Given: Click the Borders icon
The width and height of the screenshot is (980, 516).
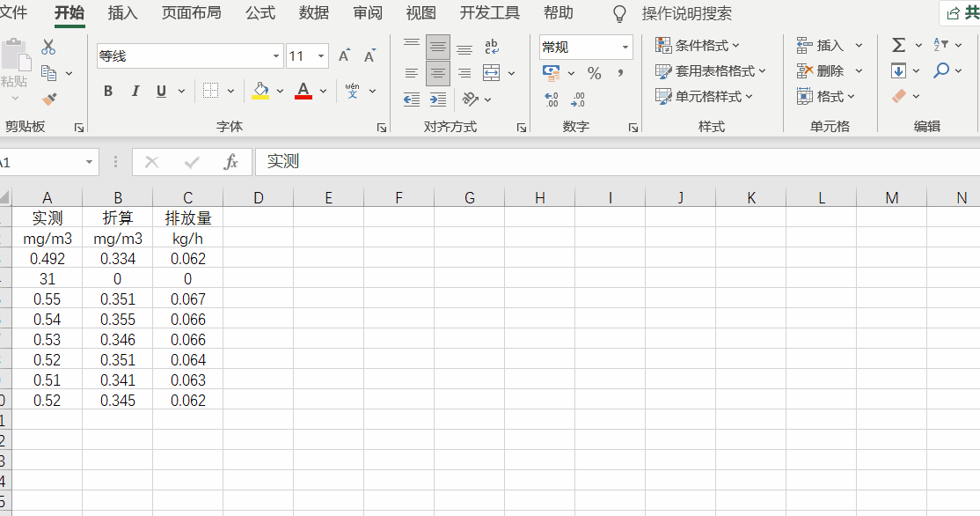Looking at the screenshot, I should [x=210, y=91].
